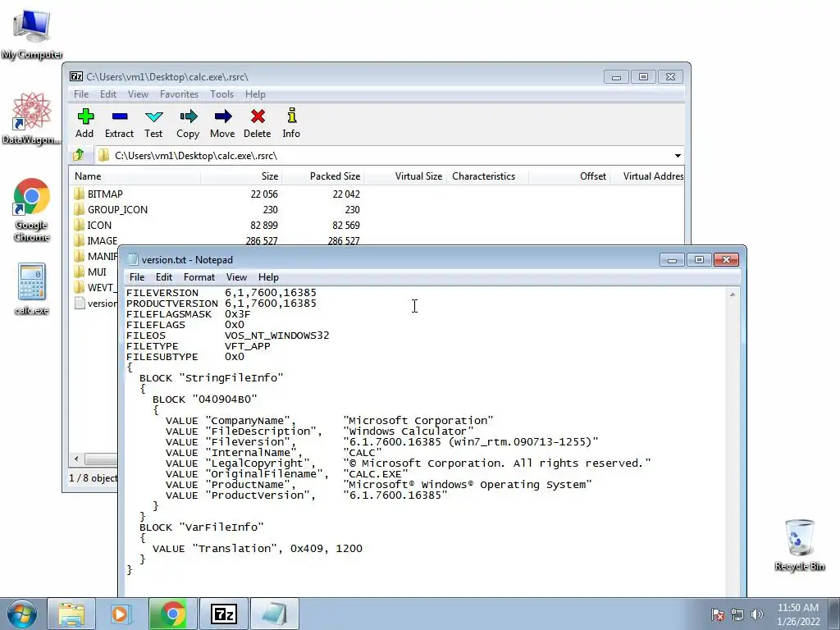The height and width of the screenshot is (630, 840).
Task: Click the "VOS_NT_WINDOWS32" text in Notepad
Action: pyautogui.click(x=277, y=336)
